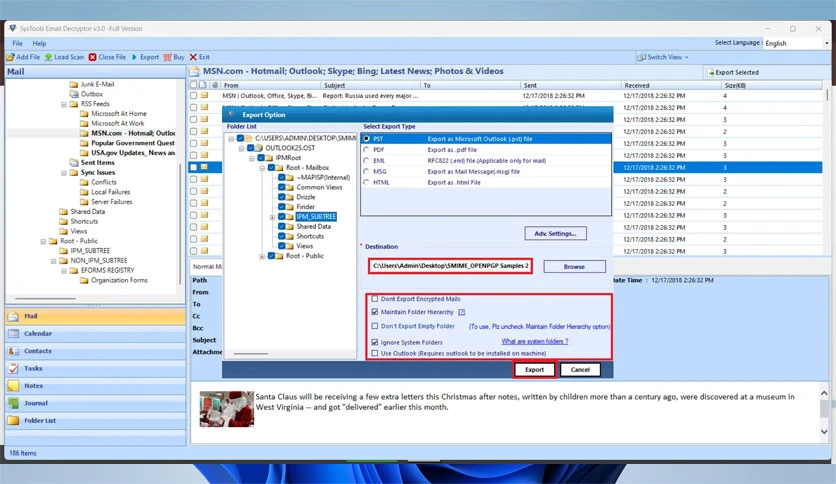
Task: Click the Folder List horizontal scrollbar
Action: [251, 353]
